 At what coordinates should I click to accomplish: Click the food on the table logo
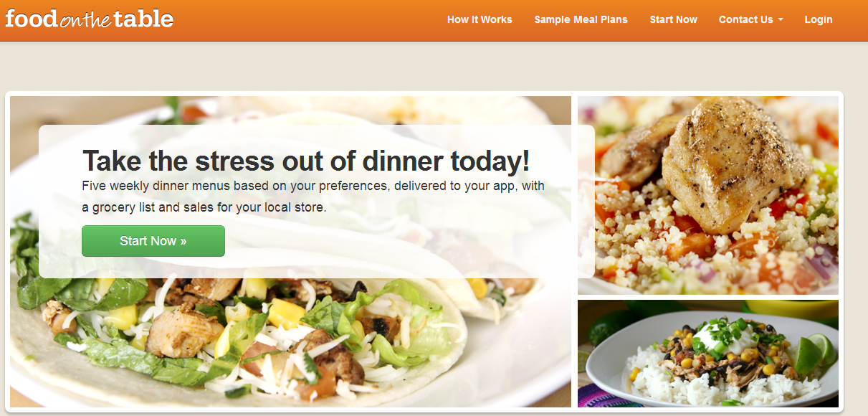coord(90,19)
